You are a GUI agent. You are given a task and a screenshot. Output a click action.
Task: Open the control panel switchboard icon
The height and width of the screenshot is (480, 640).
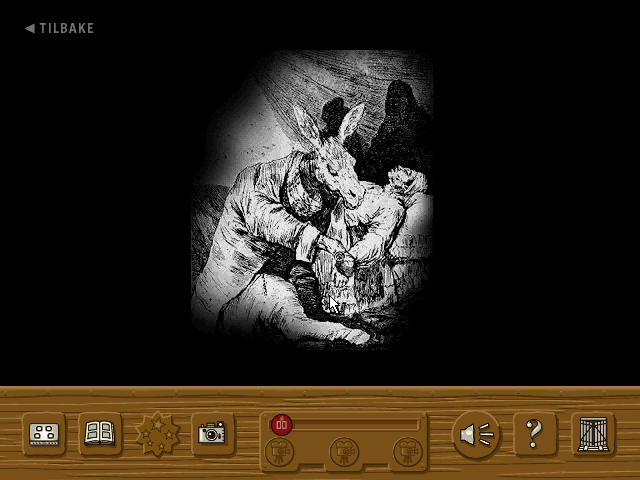coord(44,434)
